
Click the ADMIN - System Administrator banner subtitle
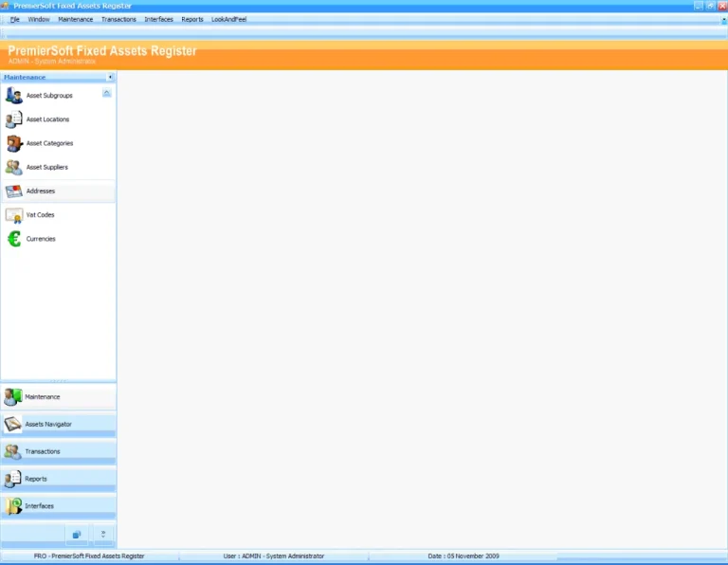click(51, 62)
